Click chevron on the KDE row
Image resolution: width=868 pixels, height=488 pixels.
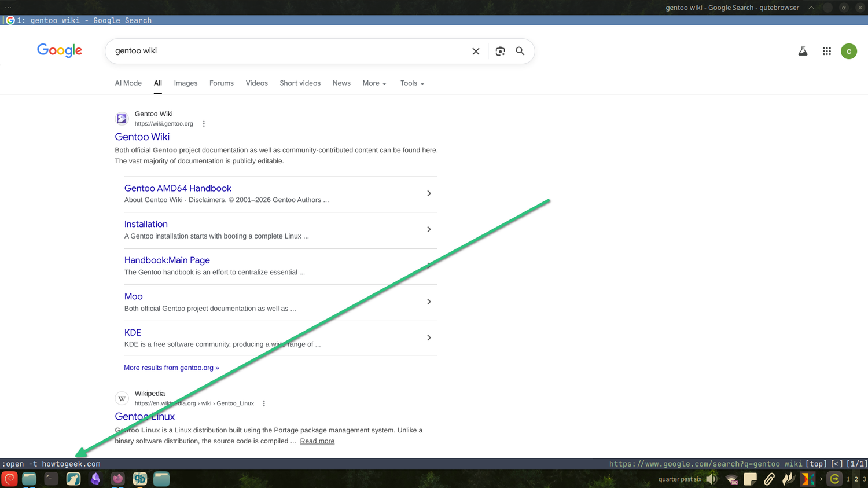429,337
